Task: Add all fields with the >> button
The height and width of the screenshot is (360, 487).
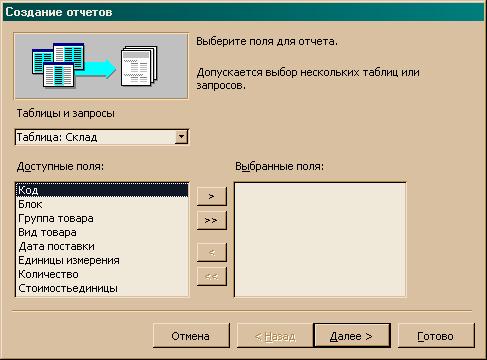Action: tap(212, 220)
